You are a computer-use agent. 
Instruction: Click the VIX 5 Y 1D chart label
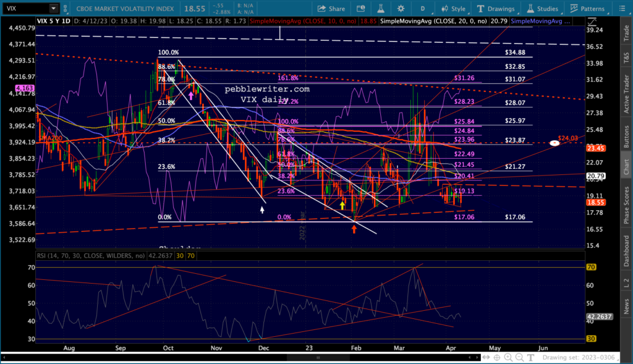point(54,21)
